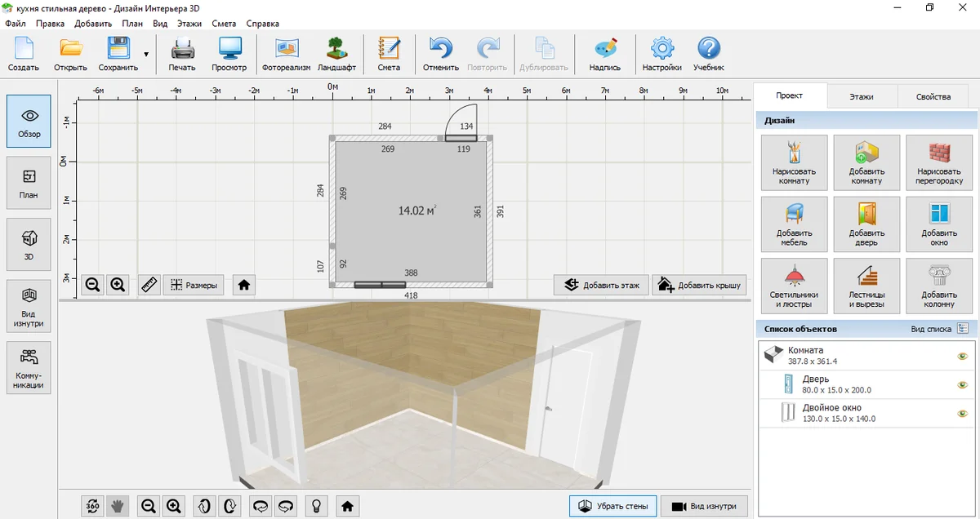Zoom out of the 2D plan

[92, 285]
